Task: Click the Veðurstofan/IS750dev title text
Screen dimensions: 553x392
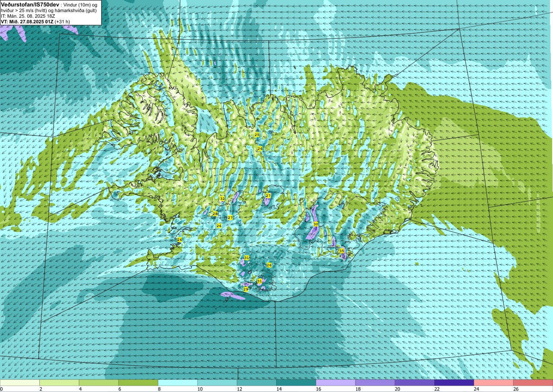Action: point(30,4)
